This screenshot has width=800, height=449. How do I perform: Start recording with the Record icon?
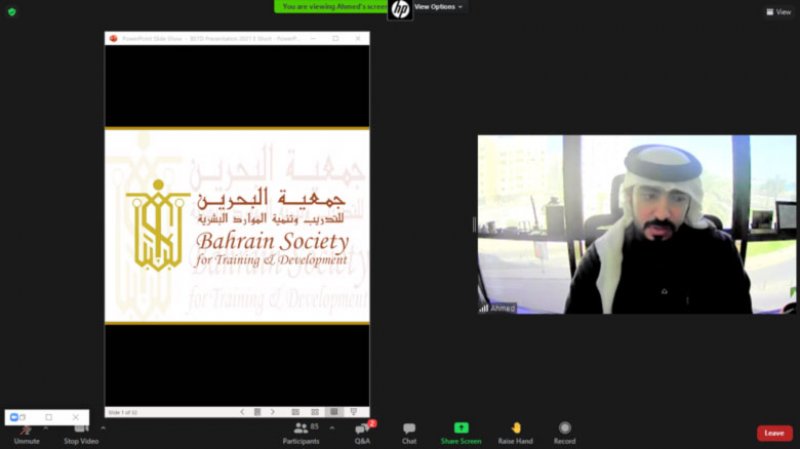pos(564,428)
